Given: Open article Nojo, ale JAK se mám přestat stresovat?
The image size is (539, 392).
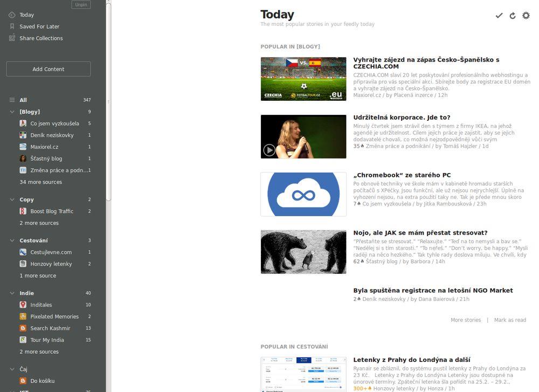Looking at the screenshot, I should point(420,233).
